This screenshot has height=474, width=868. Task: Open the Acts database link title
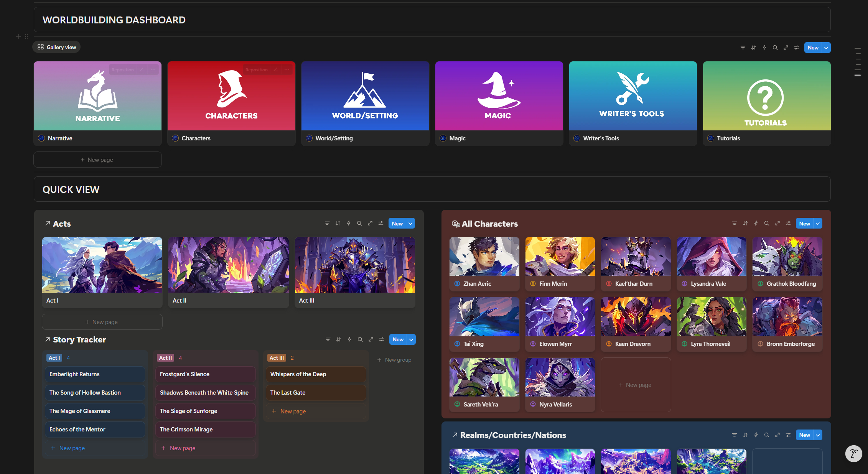pos(62,224)
